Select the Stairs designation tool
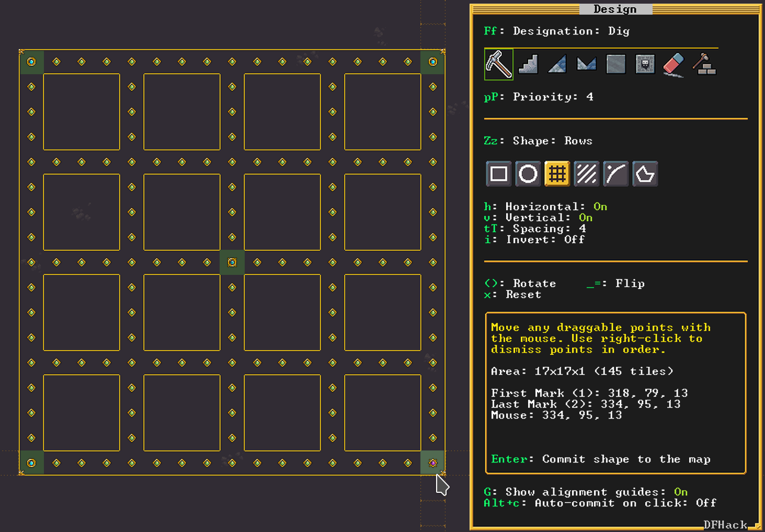 coord(528,64)
